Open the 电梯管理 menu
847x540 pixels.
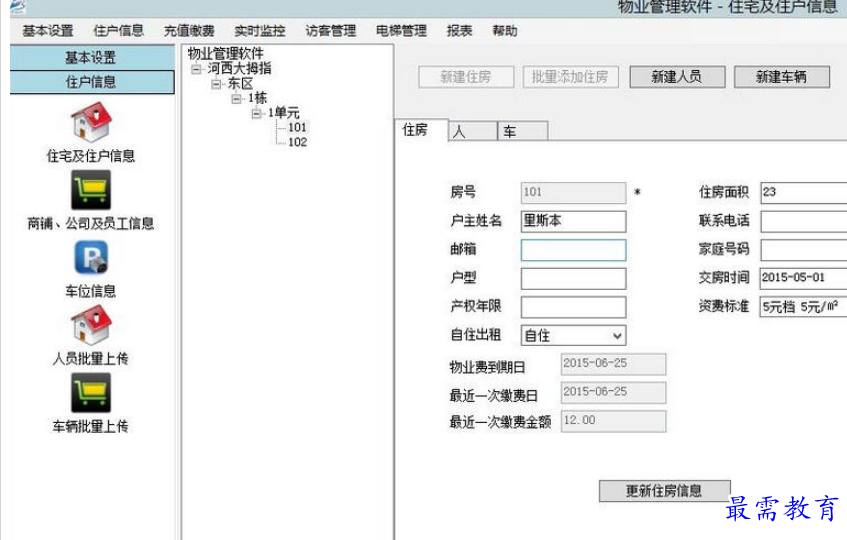(x=401, y=31)
